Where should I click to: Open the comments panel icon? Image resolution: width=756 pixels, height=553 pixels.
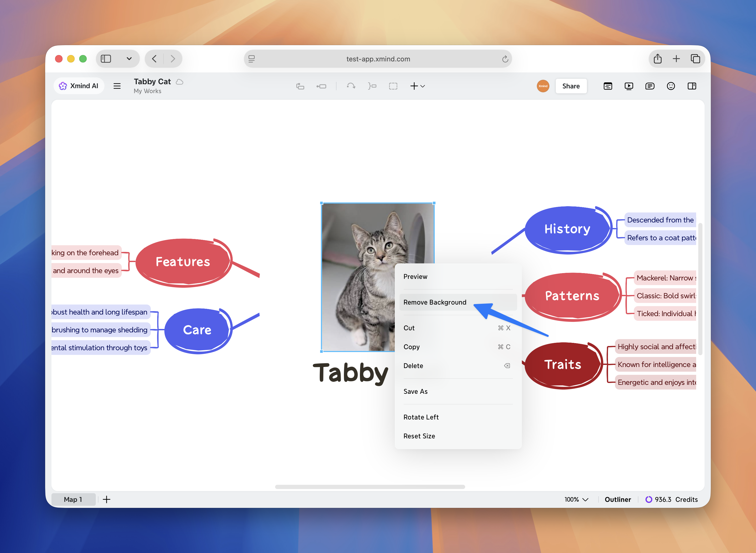[650, 86]
